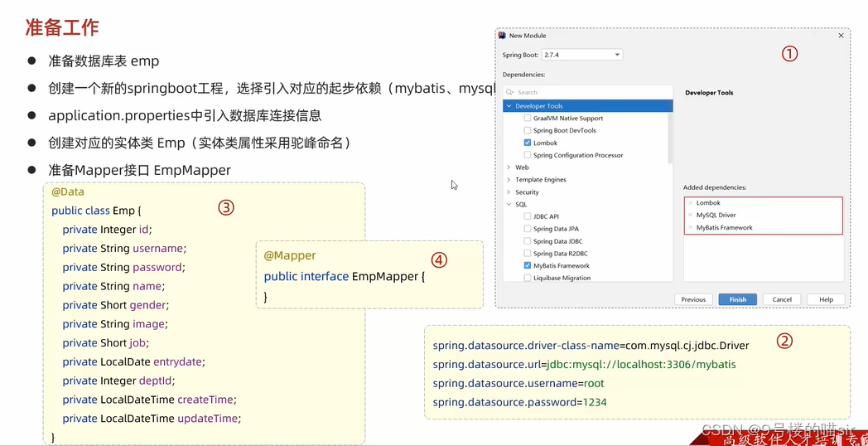Click the 'private LocalDateTime createTime;' line

[149, 400]
